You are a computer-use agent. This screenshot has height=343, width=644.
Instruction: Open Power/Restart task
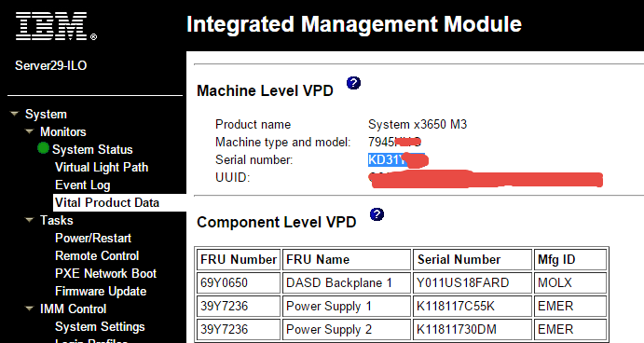(93, 239)
